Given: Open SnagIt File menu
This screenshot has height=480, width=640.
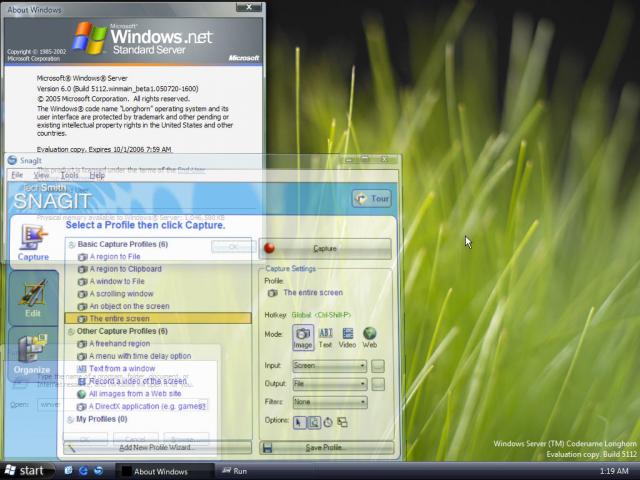Looking at the screenshot, I should pyautogui.click(x=17, y=175).
